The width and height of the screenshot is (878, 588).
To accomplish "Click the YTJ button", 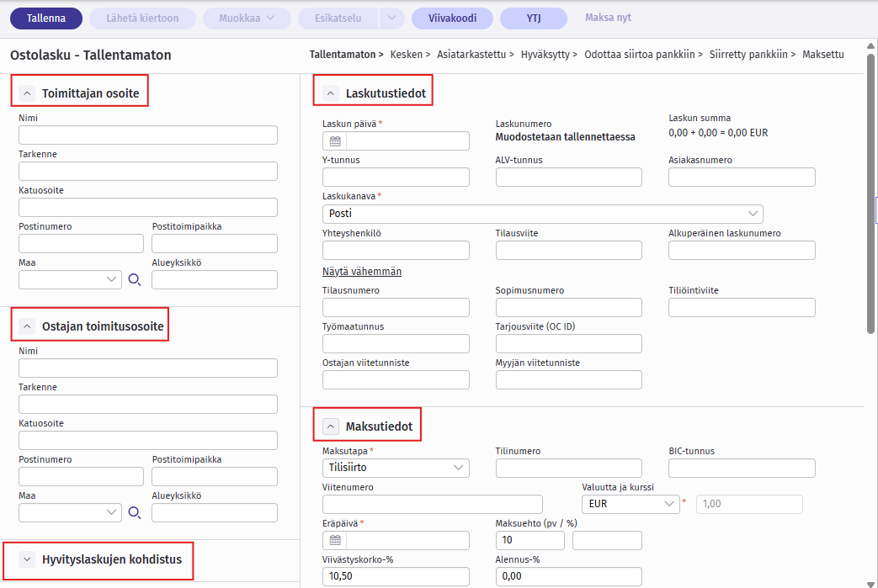I will [x=533, y=19].
